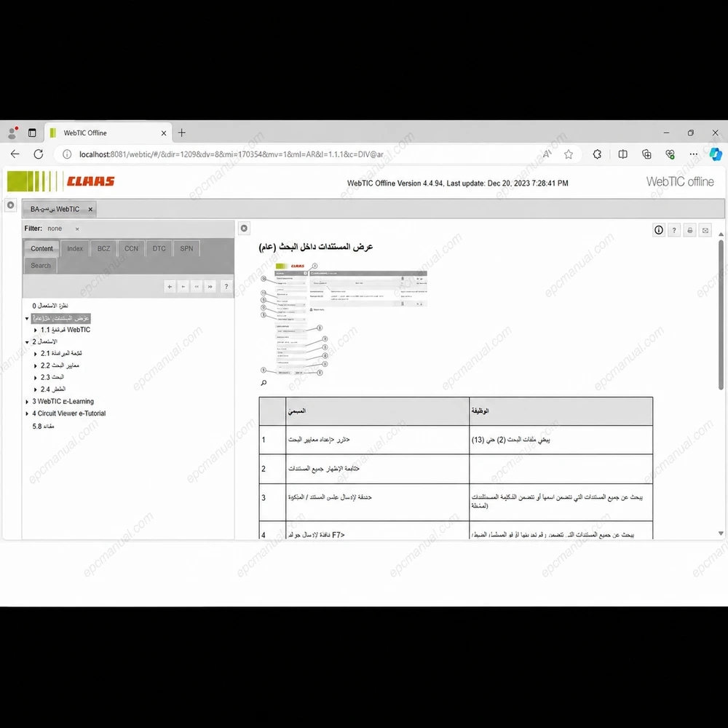
Task: Click the scrollbar down arrow
Action: 721,534
